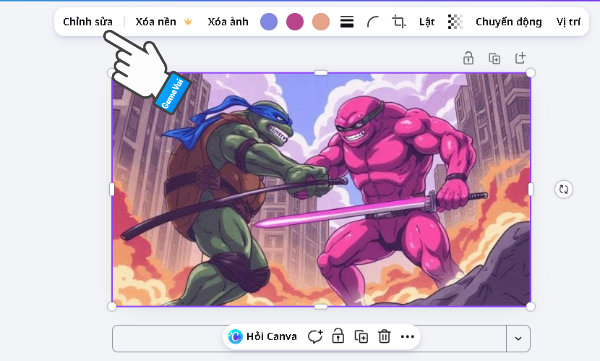The width and height of the screenshot is (600, 361).
Task: Click the comment bubble icon
Action: point(315,336)
